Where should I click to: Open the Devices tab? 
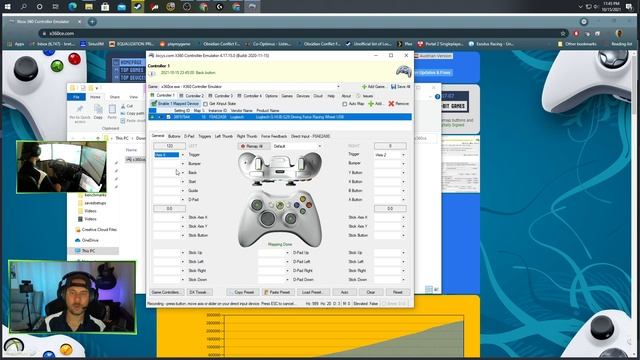(303, 96)
